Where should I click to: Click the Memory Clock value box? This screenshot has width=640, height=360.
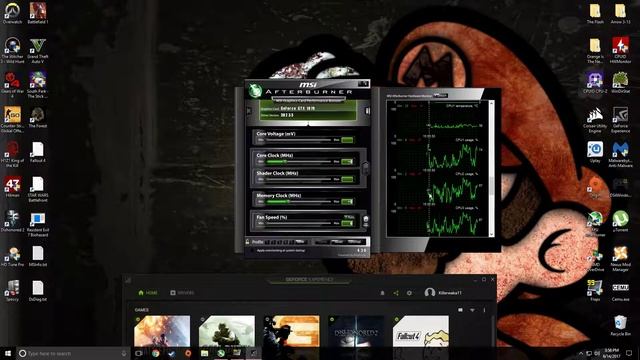pos(347,202)
